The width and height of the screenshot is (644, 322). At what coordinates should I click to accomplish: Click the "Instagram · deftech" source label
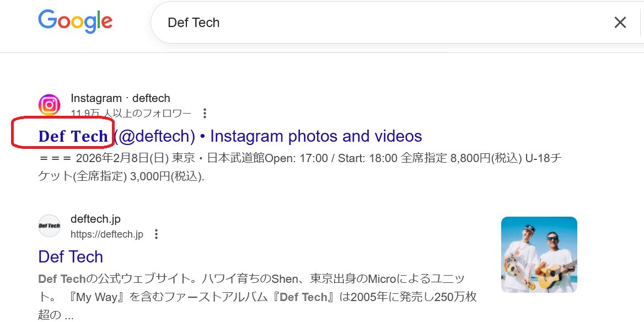120,99
